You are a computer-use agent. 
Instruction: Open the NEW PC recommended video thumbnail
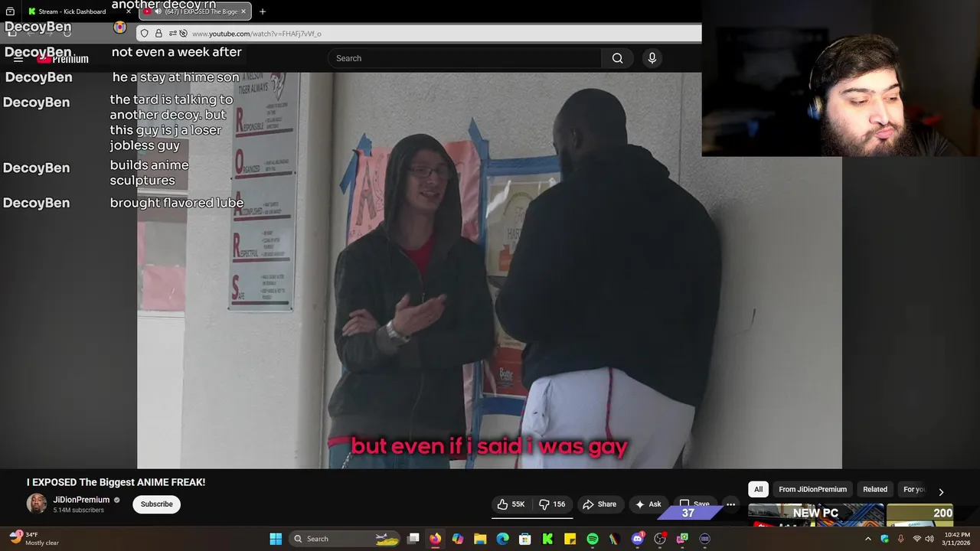(x=815, y=516)
